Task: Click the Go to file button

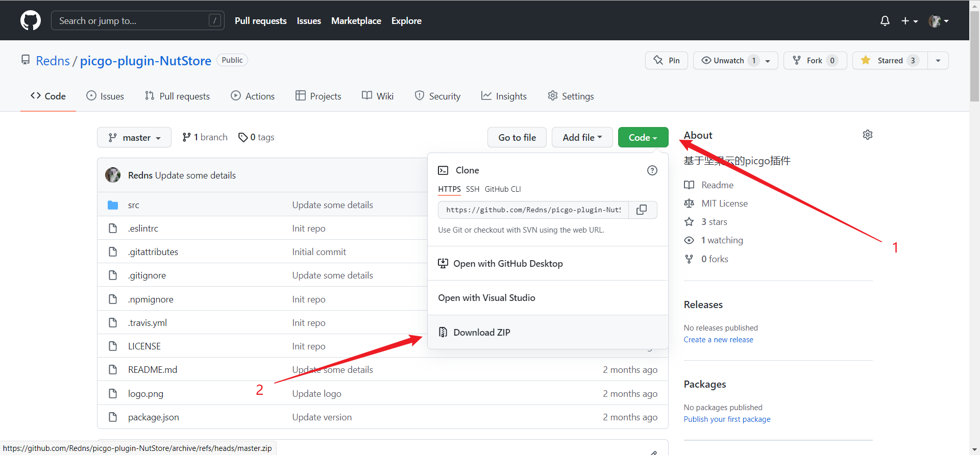Action: [517, 137]
